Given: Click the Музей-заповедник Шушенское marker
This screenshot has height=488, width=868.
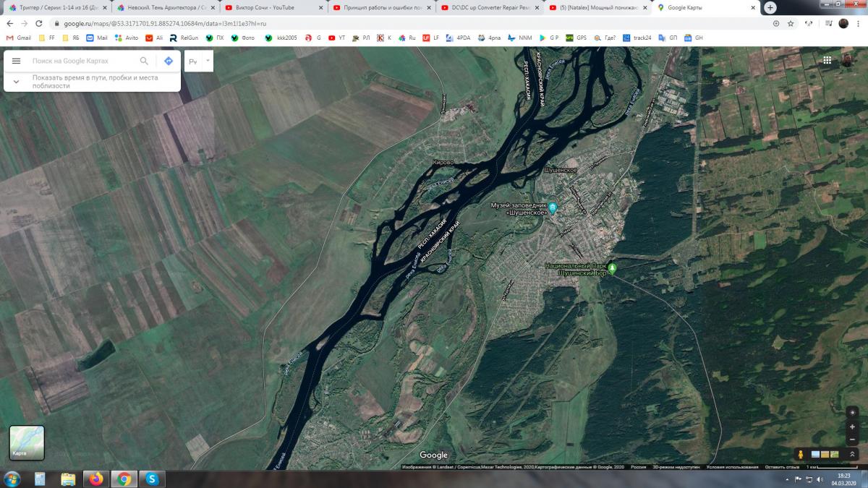Looking at the screenshot, I should click(x=553, y=208).
